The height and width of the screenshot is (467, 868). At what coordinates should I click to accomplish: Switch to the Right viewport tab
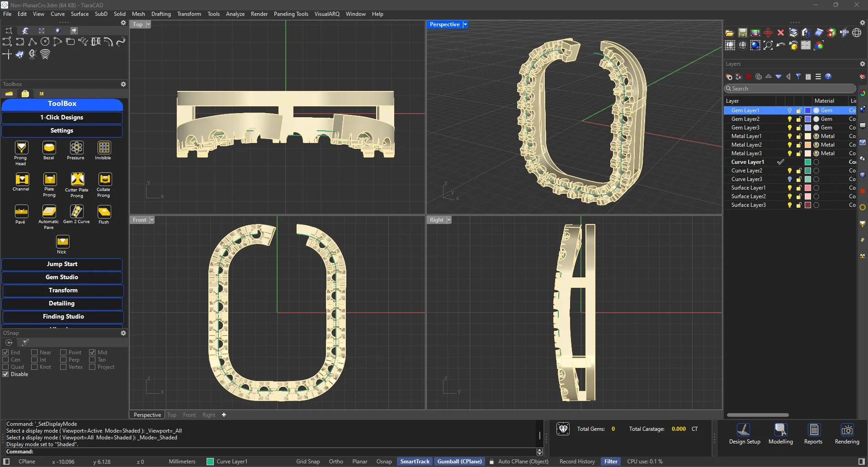click(208, 415)
